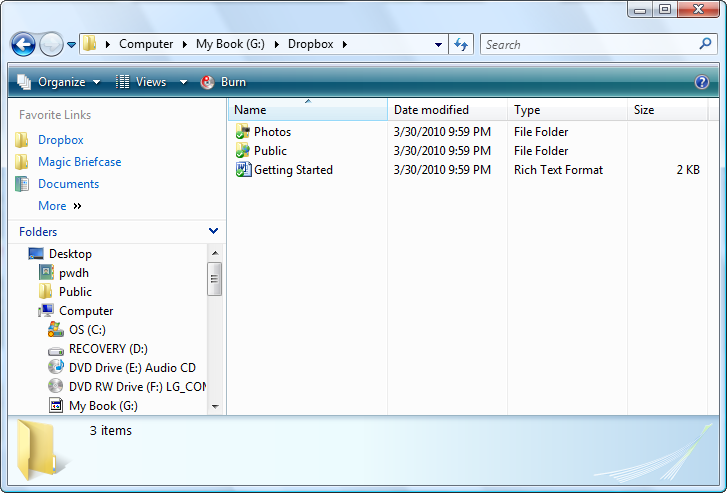Click the Documents favorite icon
The width and height of the screenshot is (727, 493).
click(22, 184)
